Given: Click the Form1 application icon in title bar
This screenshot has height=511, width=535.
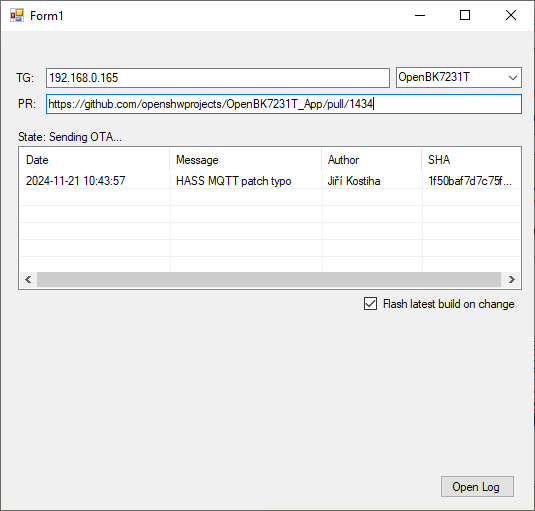Looking at the screenshot, I should [x=17, y=15].
